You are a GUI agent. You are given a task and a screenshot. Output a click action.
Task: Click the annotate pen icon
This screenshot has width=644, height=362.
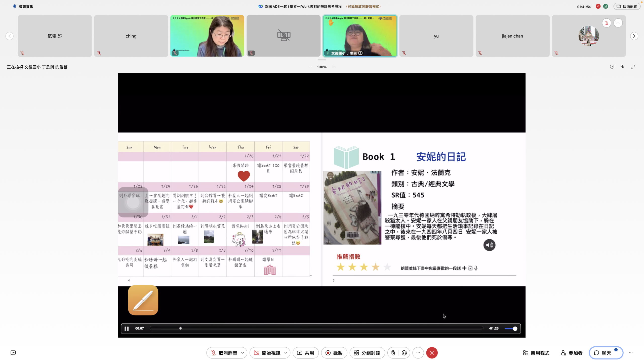point(622,67)
